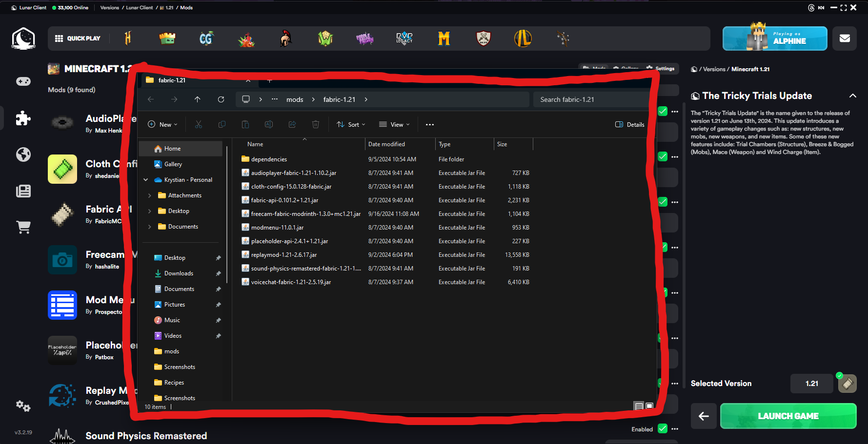
Task: Select the fabric-1.21 File Explorer tab
Action: point(198,80)
